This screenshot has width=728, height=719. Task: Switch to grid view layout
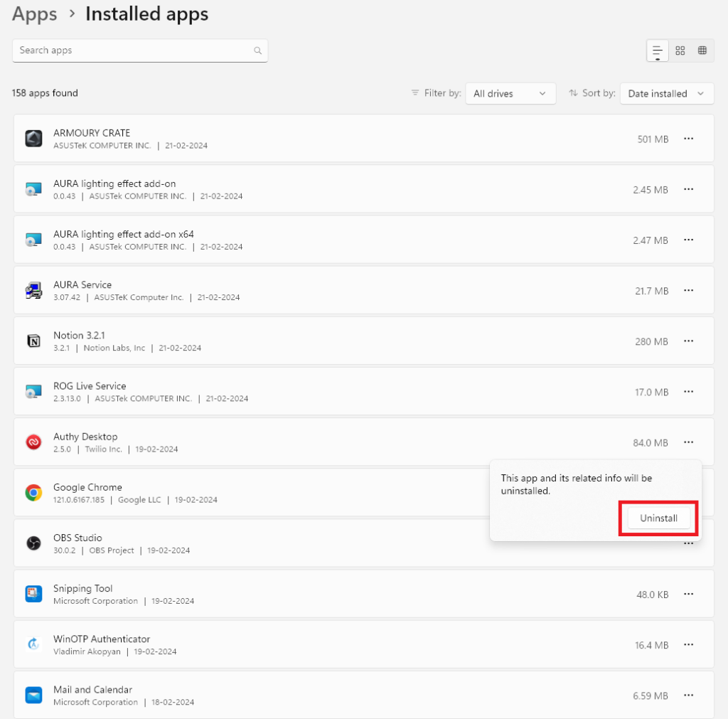coord(680,50)
